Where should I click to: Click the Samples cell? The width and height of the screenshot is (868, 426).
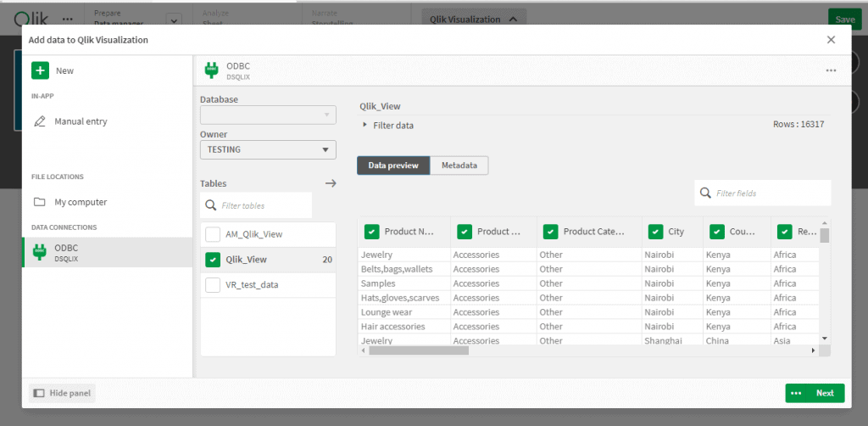pos(404,283)
